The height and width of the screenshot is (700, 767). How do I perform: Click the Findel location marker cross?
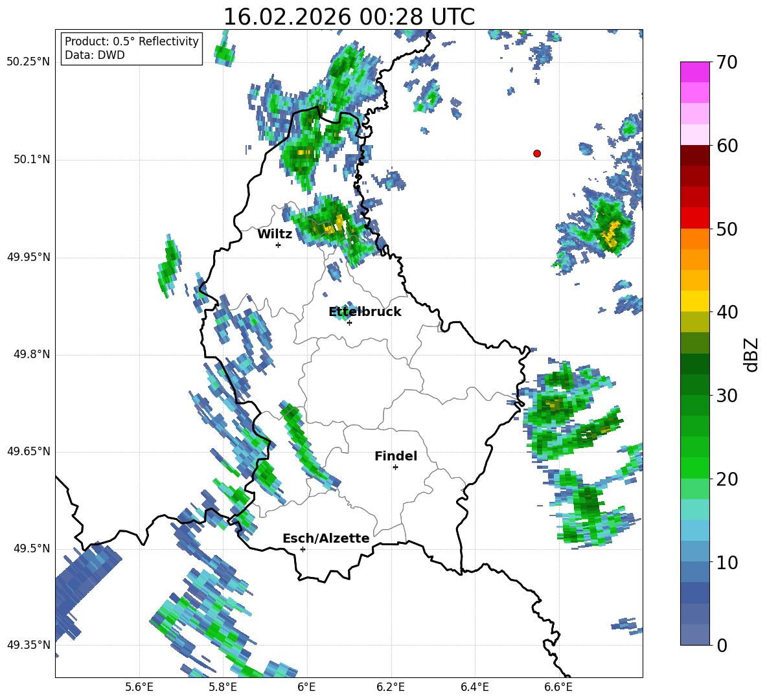click(x=395, y=468)
